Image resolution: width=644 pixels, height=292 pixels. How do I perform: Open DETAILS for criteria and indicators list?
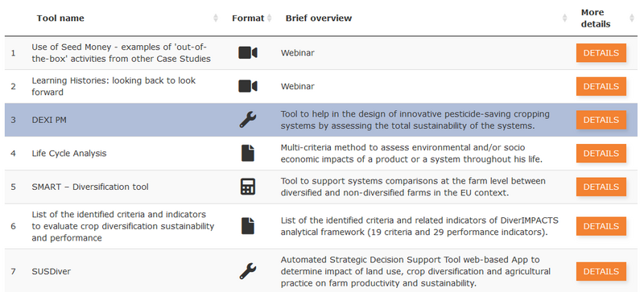[x=601, y=226]
